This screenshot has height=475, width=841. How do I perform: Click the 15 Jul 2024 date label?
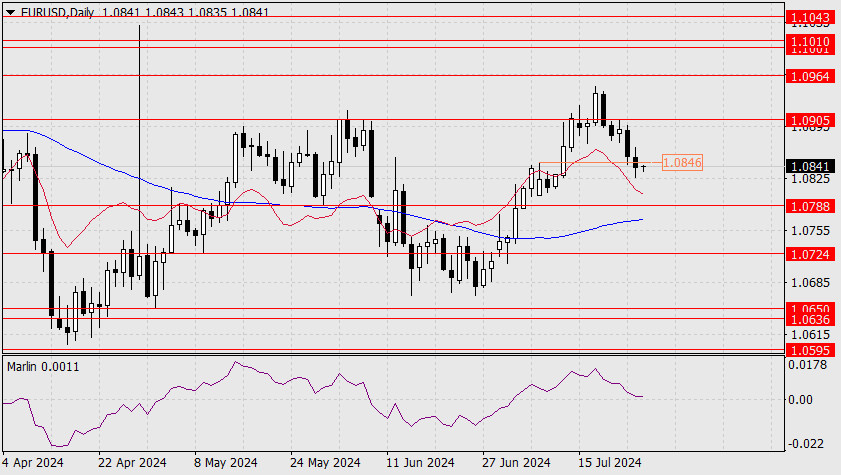(x=610, y=463)
